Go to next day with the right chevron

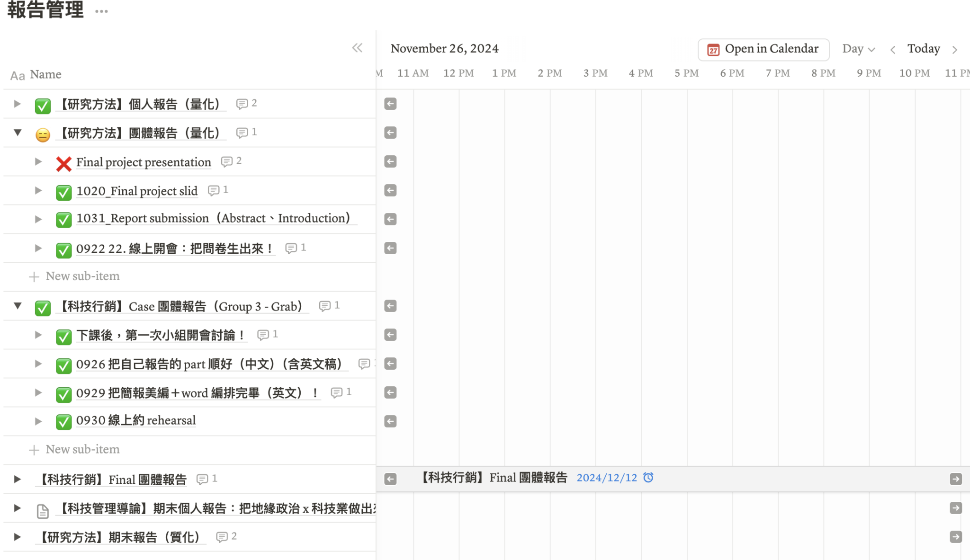tap(955, 49)
